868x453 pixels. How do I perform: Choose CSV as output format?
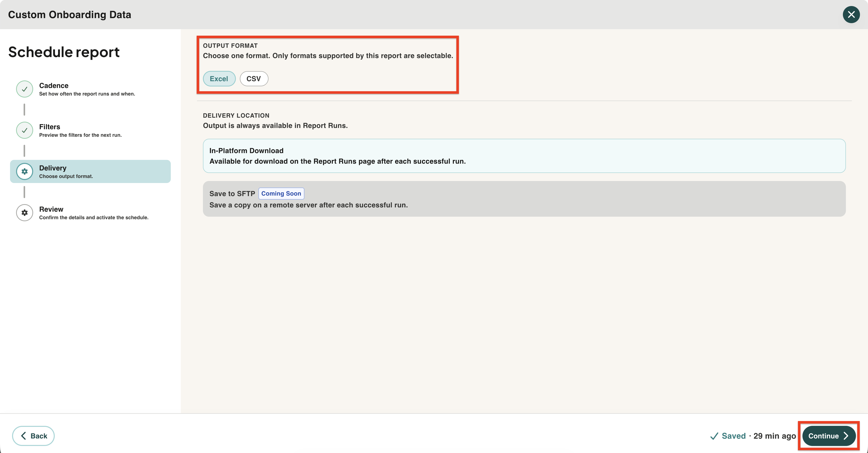point(254,79)
